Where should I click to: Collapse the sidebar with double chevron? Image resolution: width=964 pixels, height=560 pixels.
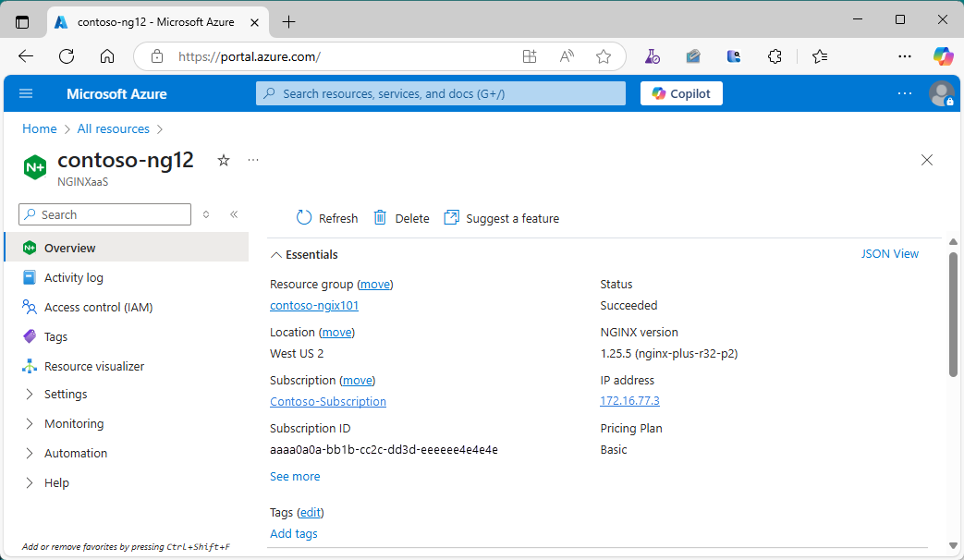point(234,214)
